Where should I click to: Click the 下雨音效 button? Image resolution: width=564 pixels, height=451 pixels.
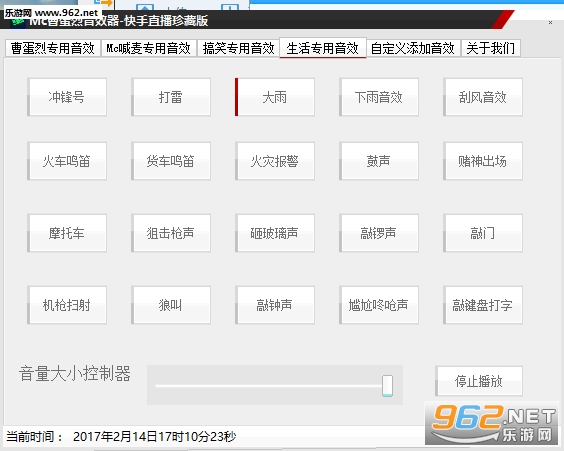pos(379,97)
